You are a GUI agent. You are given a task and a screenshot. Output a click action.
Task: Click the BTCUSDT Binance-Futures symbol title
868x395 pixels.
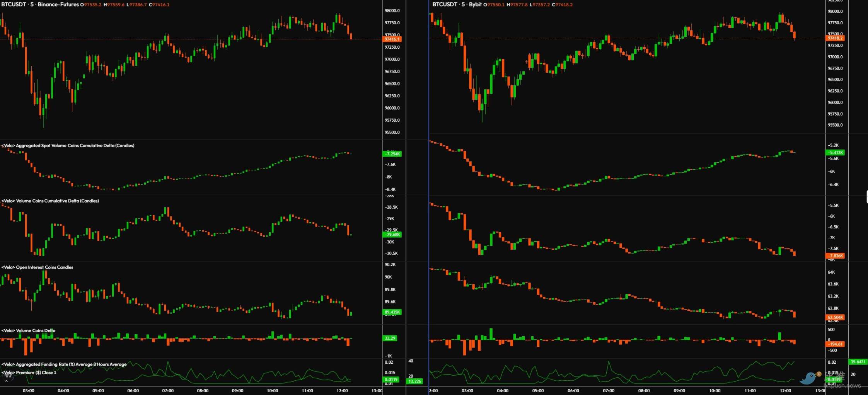(40, 5)
